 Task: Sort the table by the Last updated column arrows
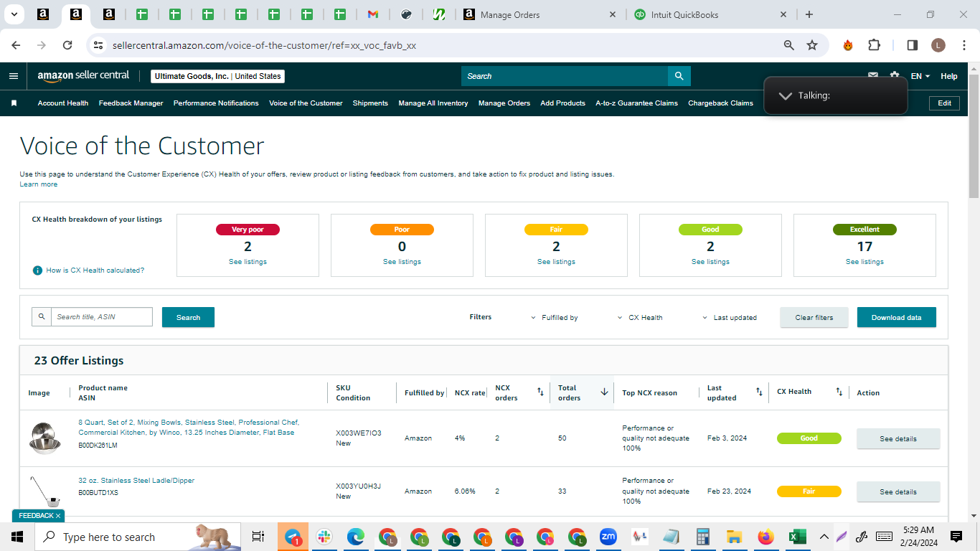759,392
